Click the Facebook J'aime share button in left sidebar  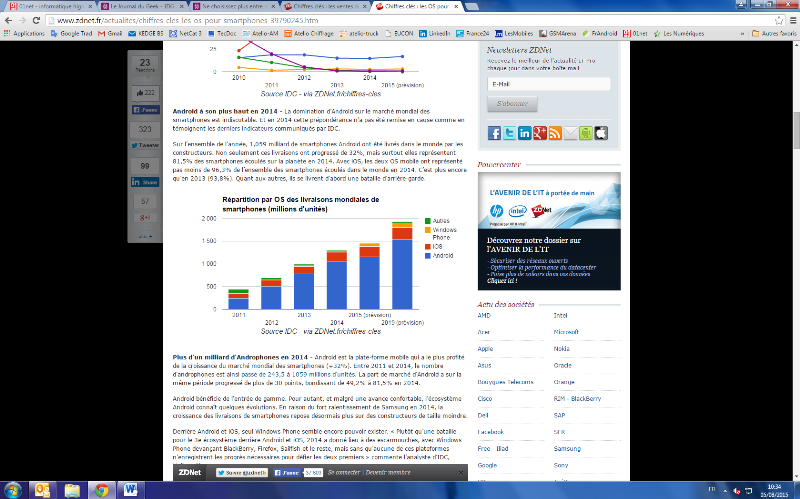(x=145, y=110)
